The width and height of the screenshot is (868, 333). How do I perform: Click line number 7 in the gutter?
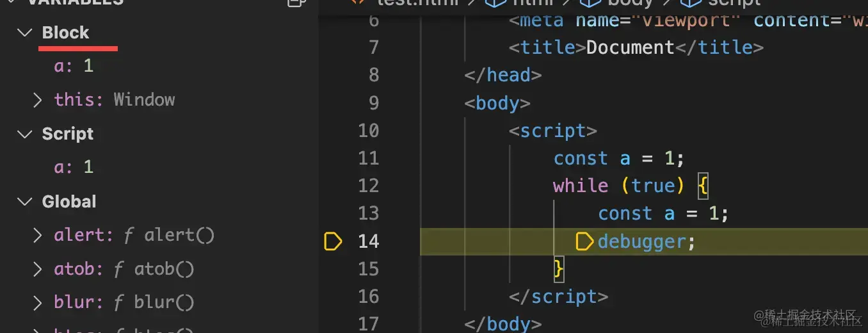(374, 47)
